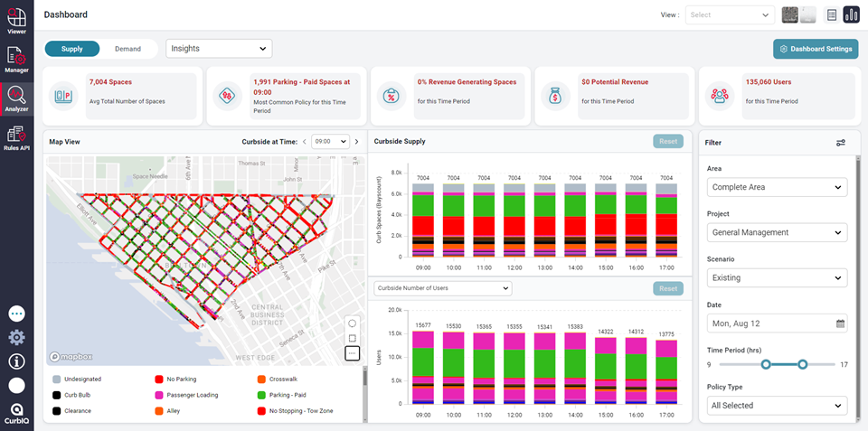Click the Dashboard Settings button
The image size is (868, 431).
[x=815, y=49]
